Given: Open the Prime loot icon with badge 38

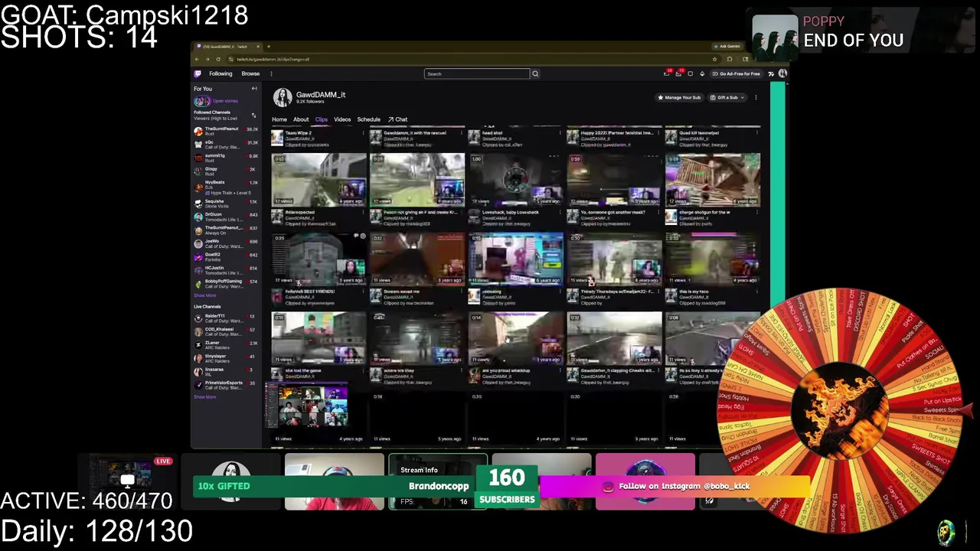Looking at the screenshot, I should [667, 73].
